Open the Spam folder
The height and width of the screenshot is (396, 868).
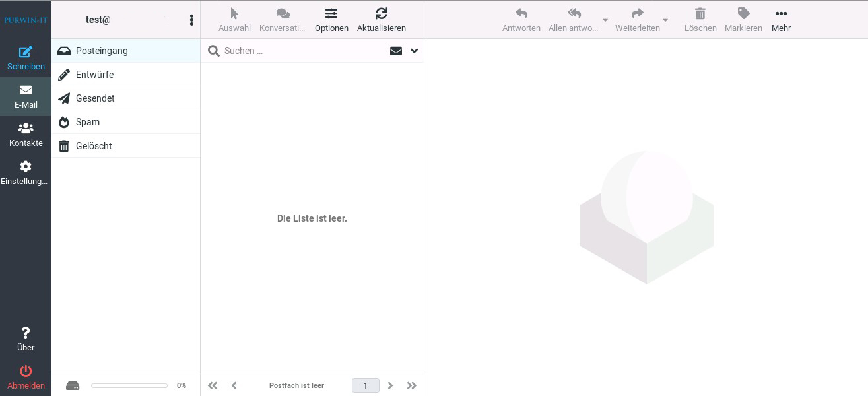(125, 122)
